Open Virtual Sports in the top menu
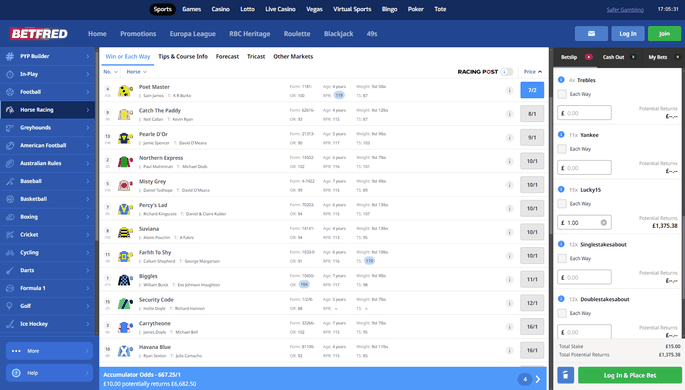685x390 pixels. (x=352, y=9)
